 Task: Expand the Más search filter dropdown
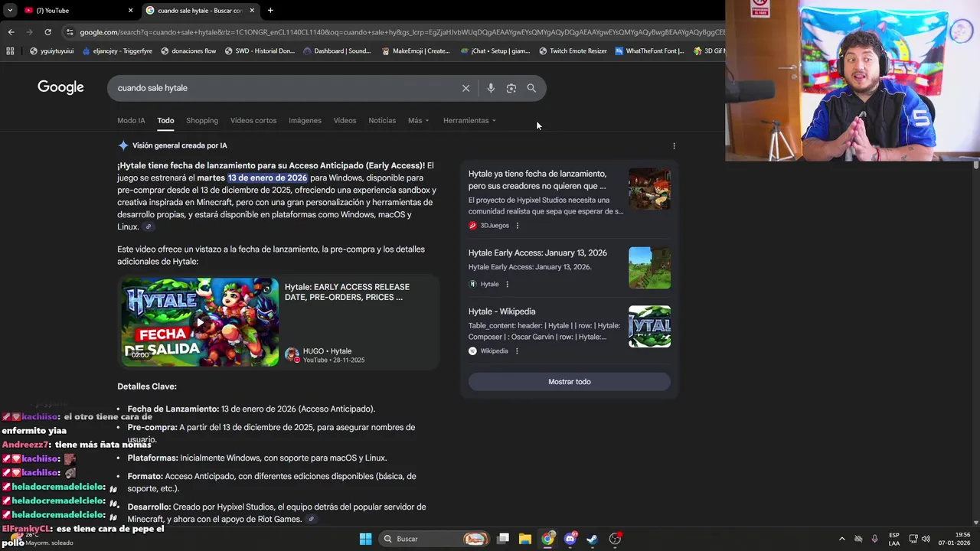click(418, 120)
